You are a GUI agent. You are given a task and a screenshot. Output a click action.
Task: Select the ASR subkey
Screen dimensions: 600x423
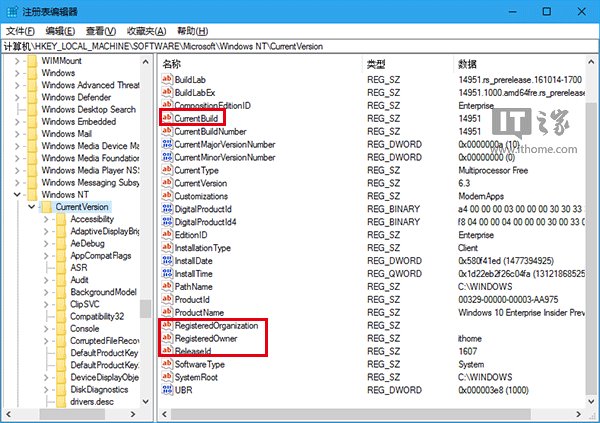79,268
